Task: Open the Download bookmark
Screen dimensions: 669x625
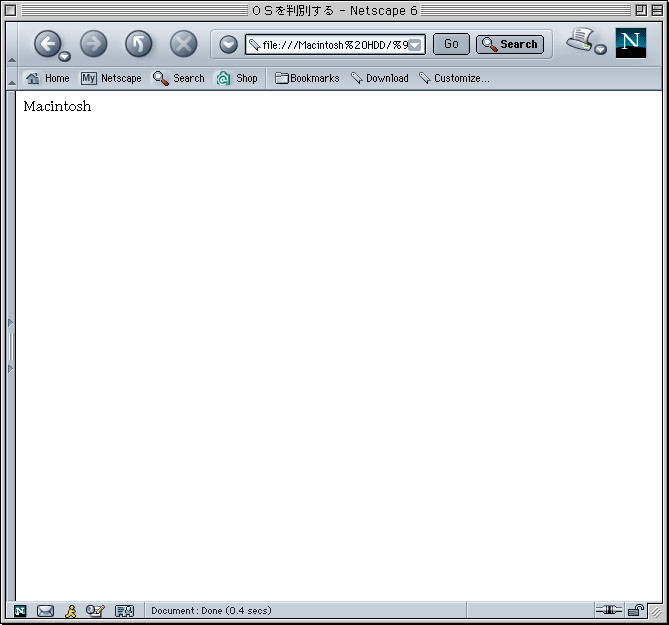Action: [380, 78]
